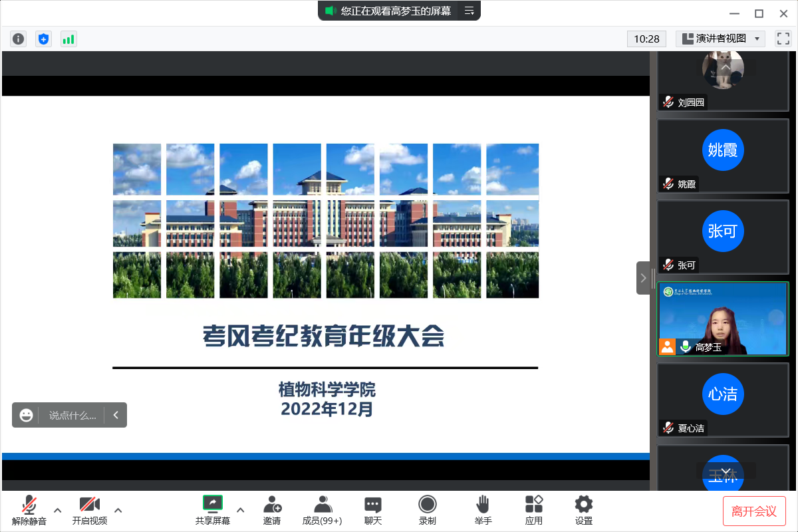
Task: Open 设置 settings gear
Action: [x=584, y=510]
